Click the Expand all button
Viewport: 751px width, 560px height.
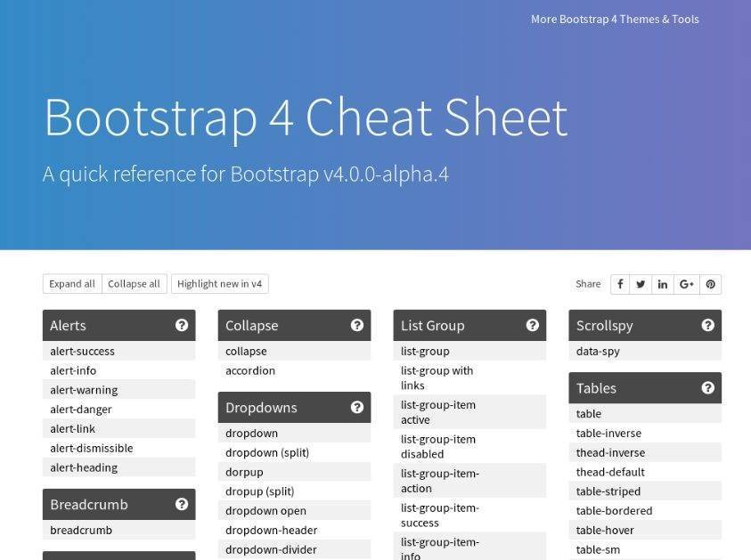[72, 284]
